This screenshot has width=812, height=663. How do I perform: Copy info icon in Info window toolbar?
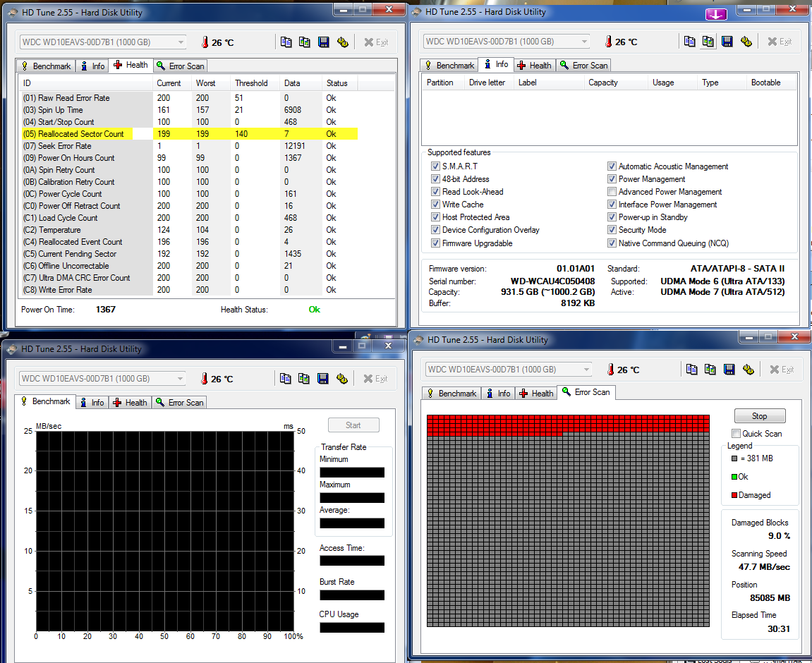pyautogui.click(x=689, y=42)
